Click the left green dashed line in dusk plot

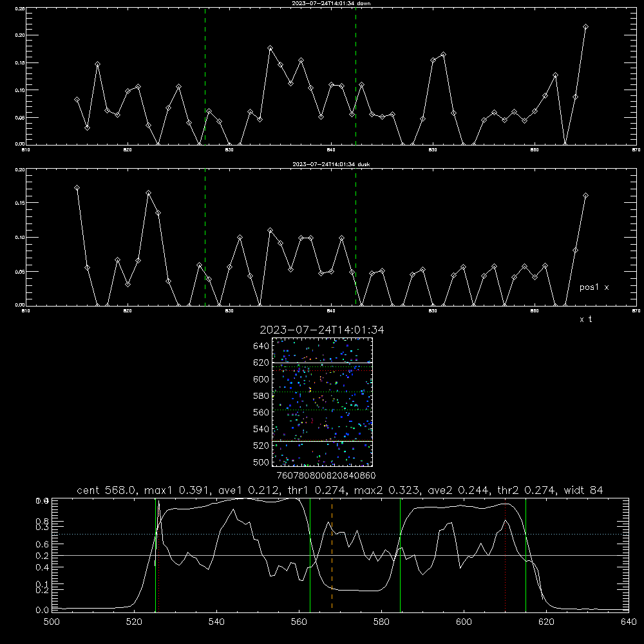(x=205, y=237)
